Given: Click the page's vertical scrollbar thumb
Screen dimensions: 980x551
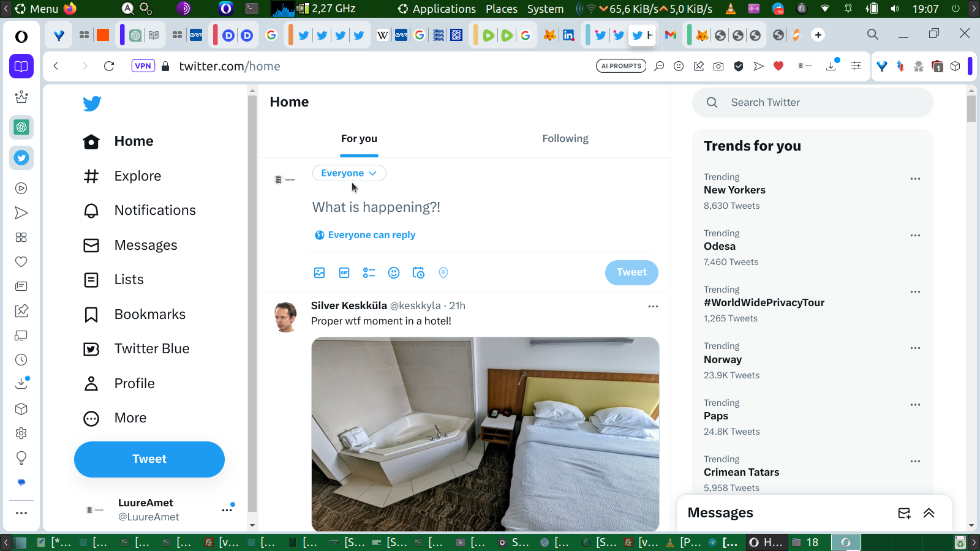Looking at the screenshot, I should pos(971,109).
